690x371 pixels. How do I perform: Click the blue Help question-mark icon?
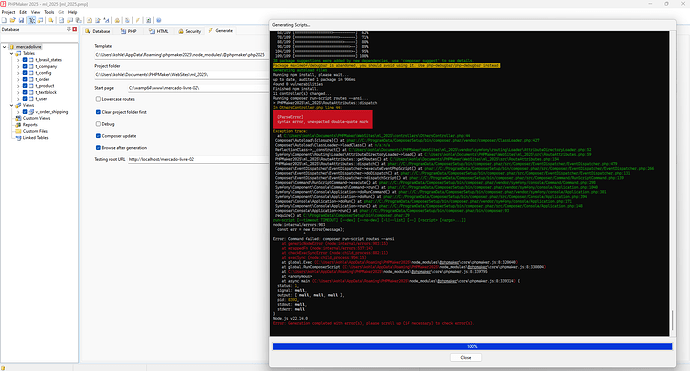(x=158, y=20)
